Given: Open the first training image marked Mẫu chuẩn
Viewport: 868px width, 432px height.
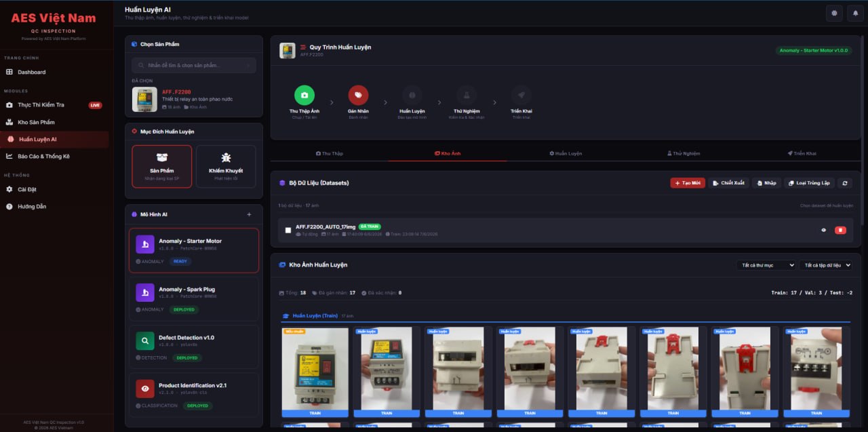Looking at the screenshot, I should pos(315,372).
